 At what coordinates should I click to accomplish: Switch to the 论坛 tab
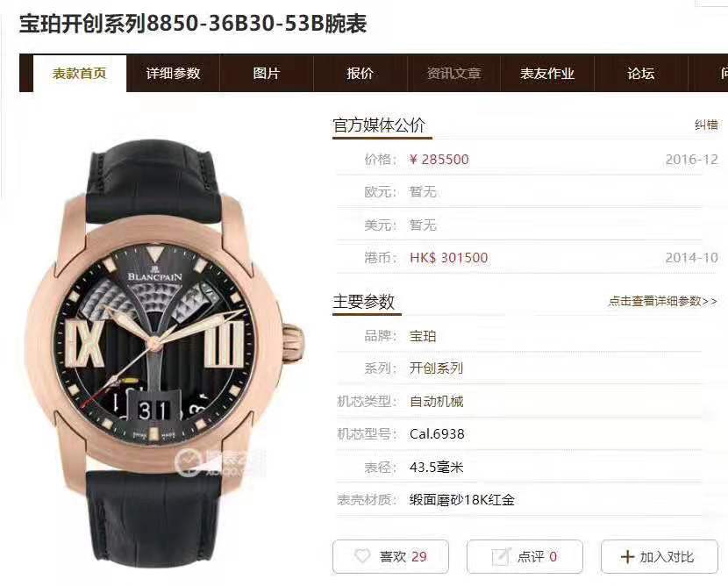(640, 73)
